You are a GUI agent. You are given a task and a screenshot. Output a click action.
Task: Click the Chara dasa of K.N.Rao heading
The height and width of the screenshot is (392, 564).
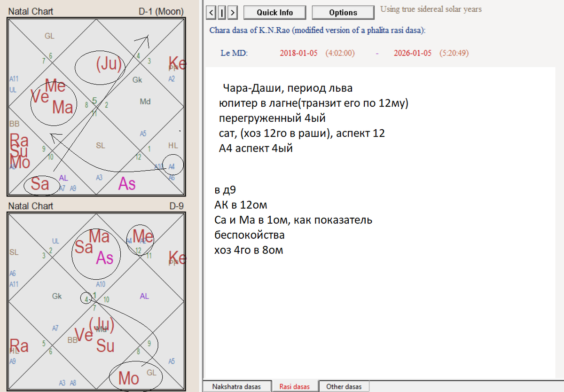[317, 30]
